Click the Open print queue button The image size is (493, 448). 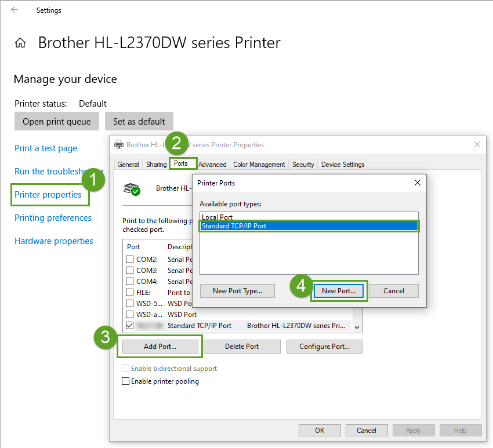coord(56,121)
